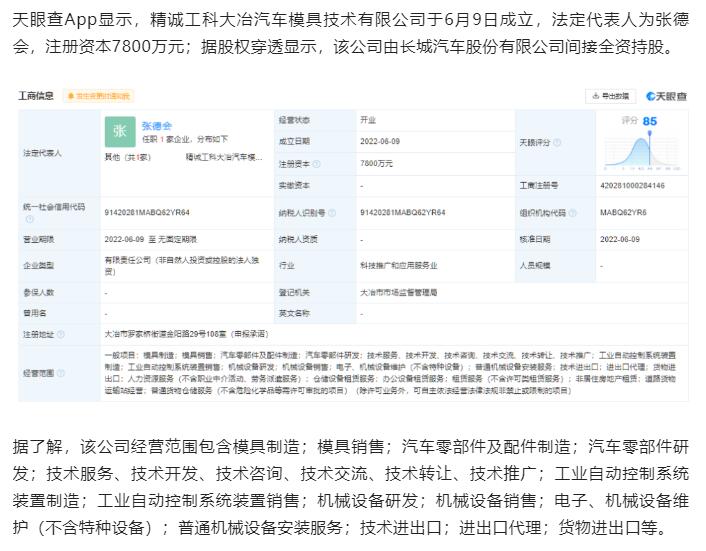
Task: Click the approval date beside 核准日期
Action: [x=620, y=239]
